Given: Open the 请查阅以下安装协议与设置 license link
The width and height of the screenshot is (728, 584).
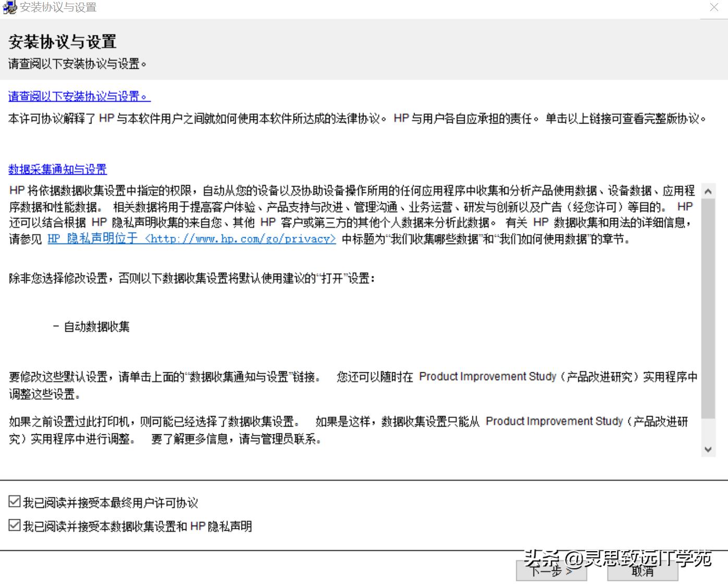Looking at the screenshot, I should pos(79,97).
